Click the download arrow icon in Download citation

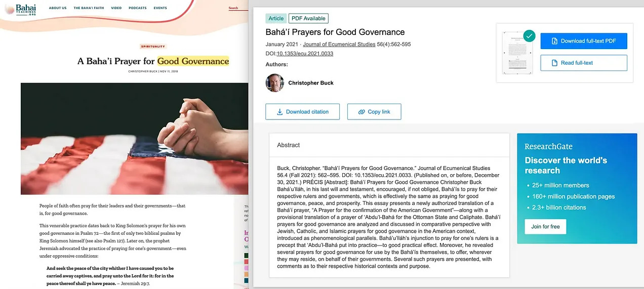click(x=279, y=112)
